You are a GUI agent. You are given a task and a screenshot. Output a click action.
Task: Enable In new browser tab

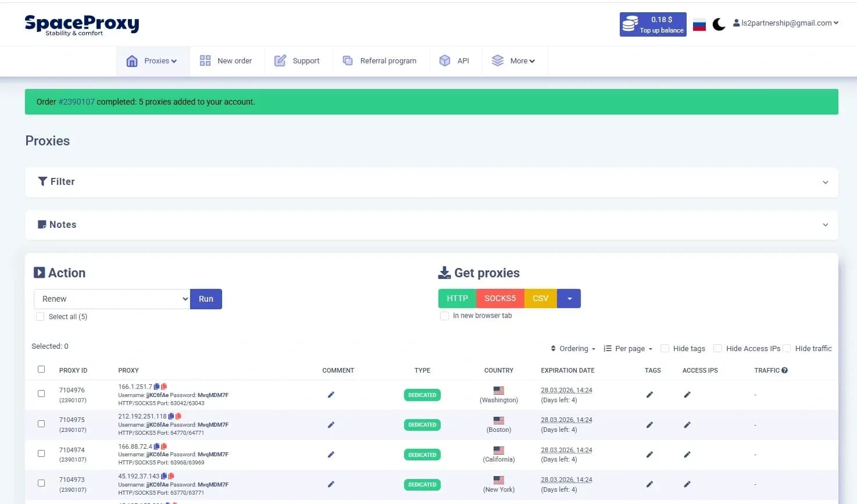pos(444,315)
